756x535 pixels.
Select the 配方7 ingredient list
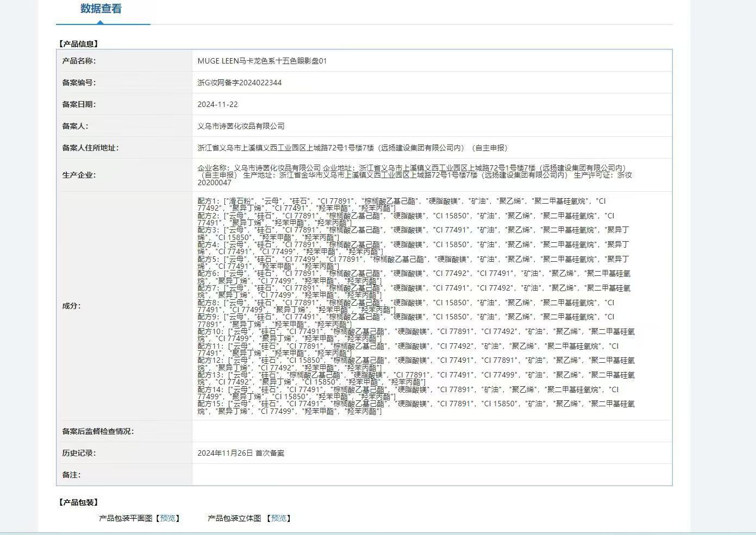[x=414, y=292]
